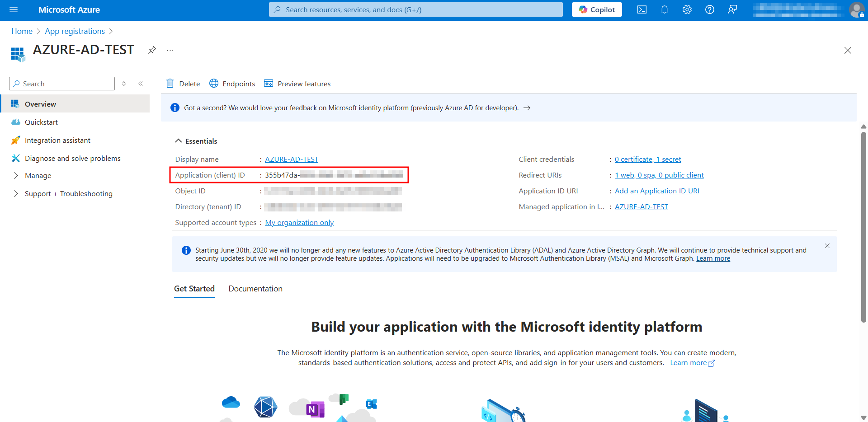Click the info icon in feedback banner
Image resolution: width=868 pixels, height=422 pixels.
pos(175,108)
